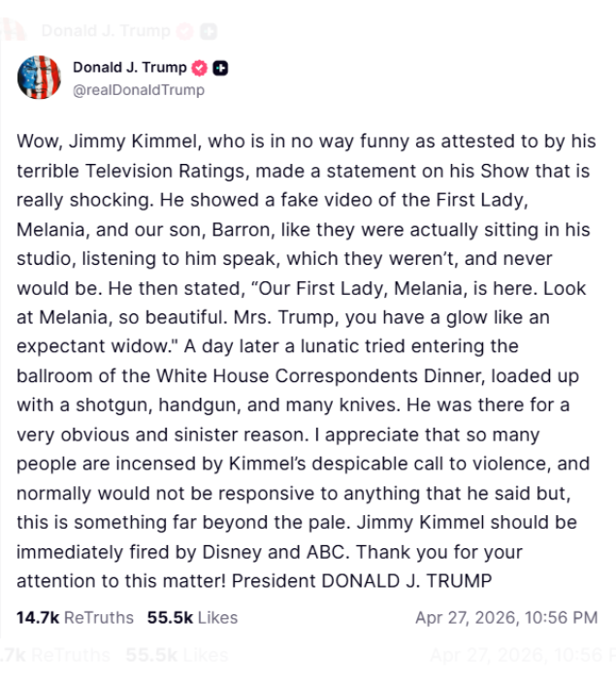Open the bold Donald J. Trump display name

click(x=132, y=68)
